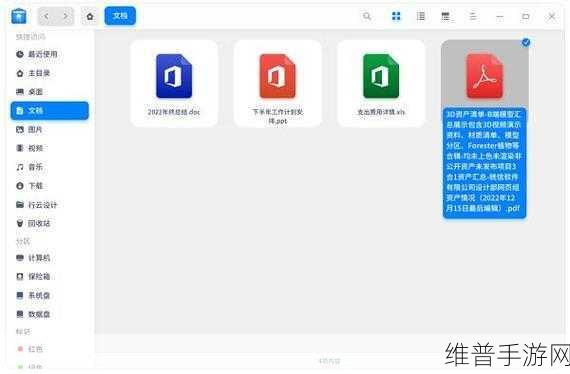Go forward with the right arrow button
Image resolution: width=570 pixels, height=374 pixels.
[65, 16]
